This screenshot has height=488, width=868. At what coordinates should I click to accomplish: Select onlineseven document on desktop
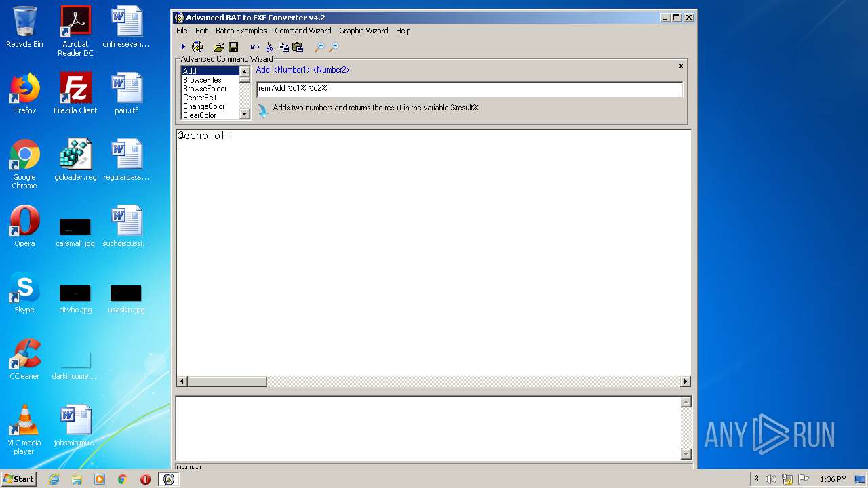pos(126,28)
